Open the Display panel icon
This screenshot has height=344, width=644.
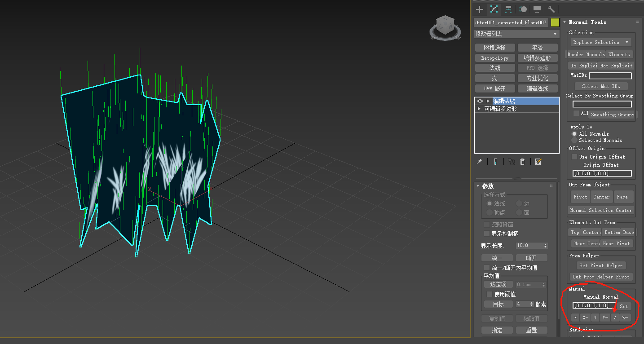point(537,9)
